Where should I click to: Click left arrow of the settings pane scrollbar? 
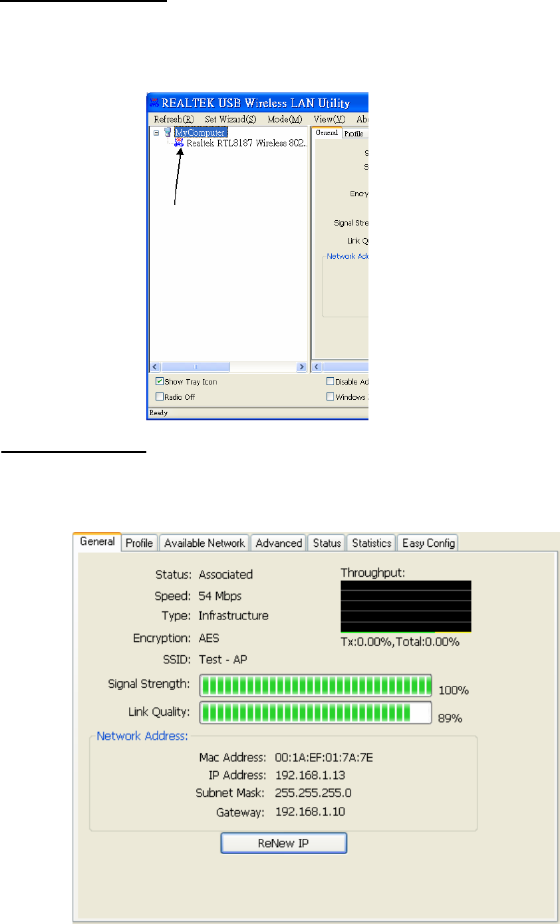pos(318,367)
